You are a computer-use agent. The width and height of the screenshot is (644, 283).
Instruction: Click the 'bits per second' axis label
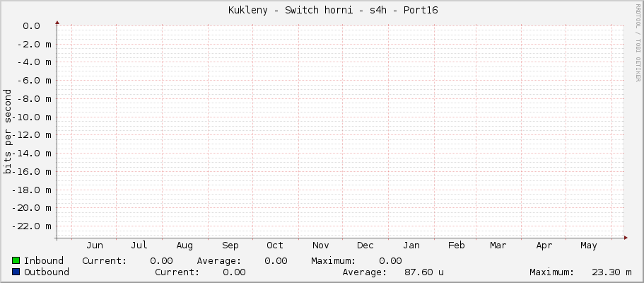pyautogui.click(x=7, y=132)
